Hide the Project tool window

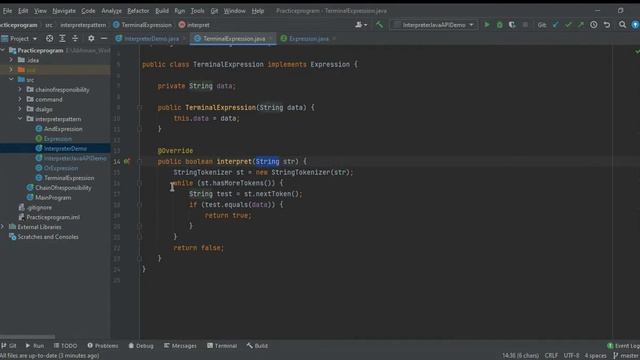pos(104,38)
